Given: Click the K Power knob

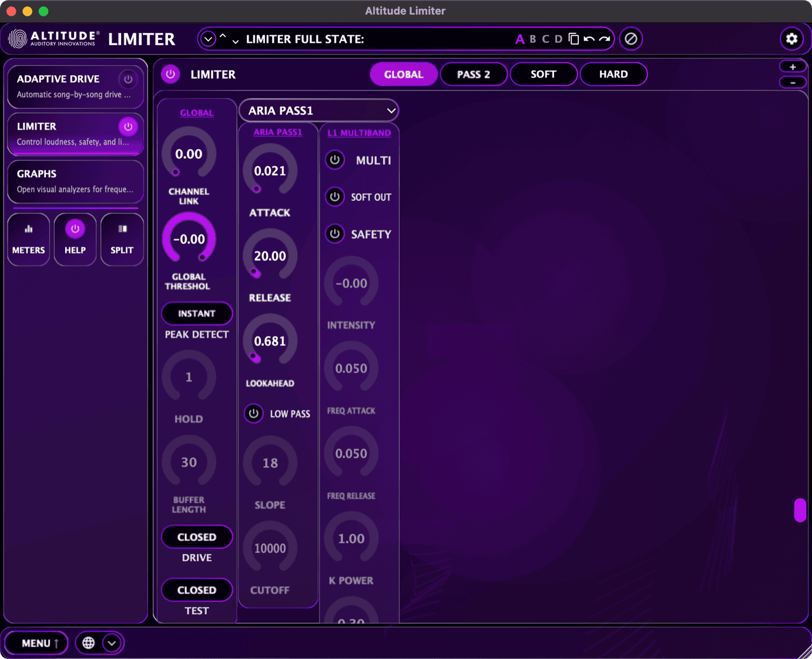Looking at the screenshot, I should click(x=351, y=539).
